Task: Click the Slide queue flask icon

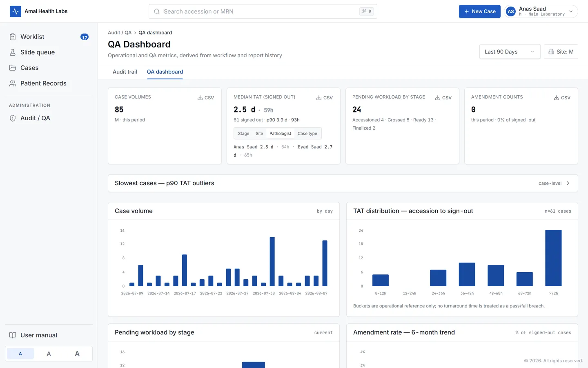Action: [13, 52]
